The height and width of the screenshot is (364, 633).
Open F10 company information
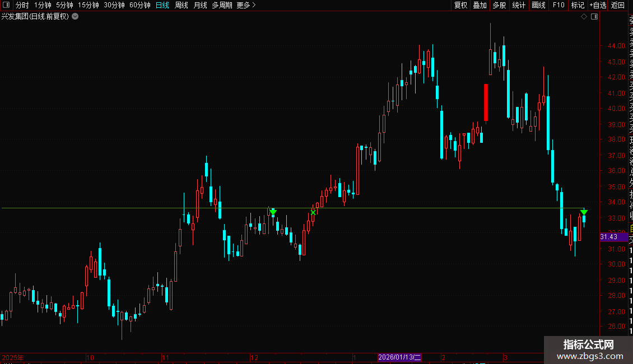[x=558, y=5]
